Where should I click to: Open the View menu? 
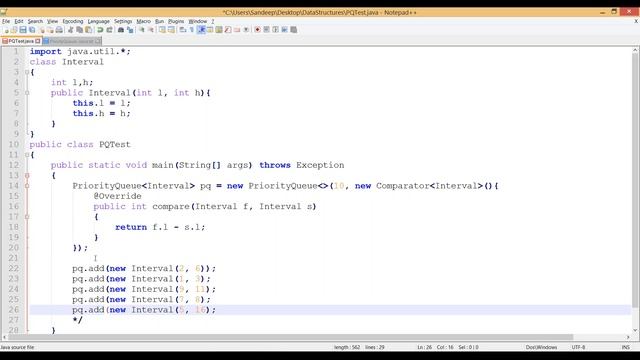click(52, 21)
